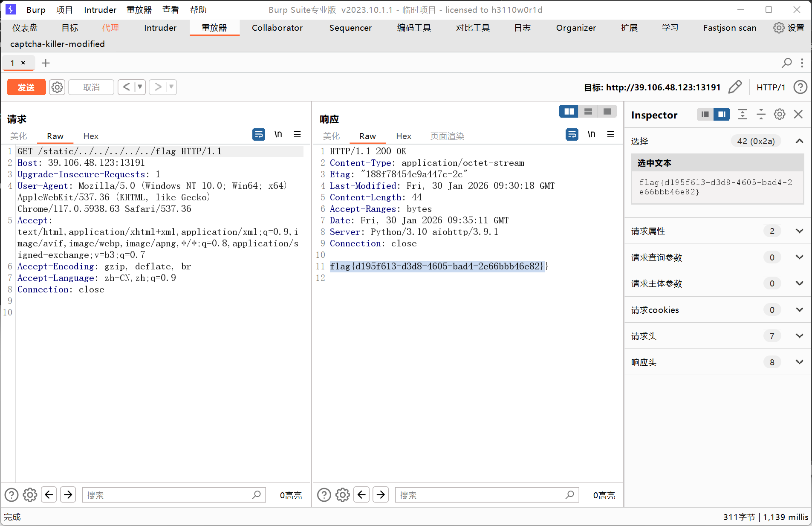This screenshot has width=812, height=526.
Task: Open the Repeater tab options kebab menu
Action: 802,63
